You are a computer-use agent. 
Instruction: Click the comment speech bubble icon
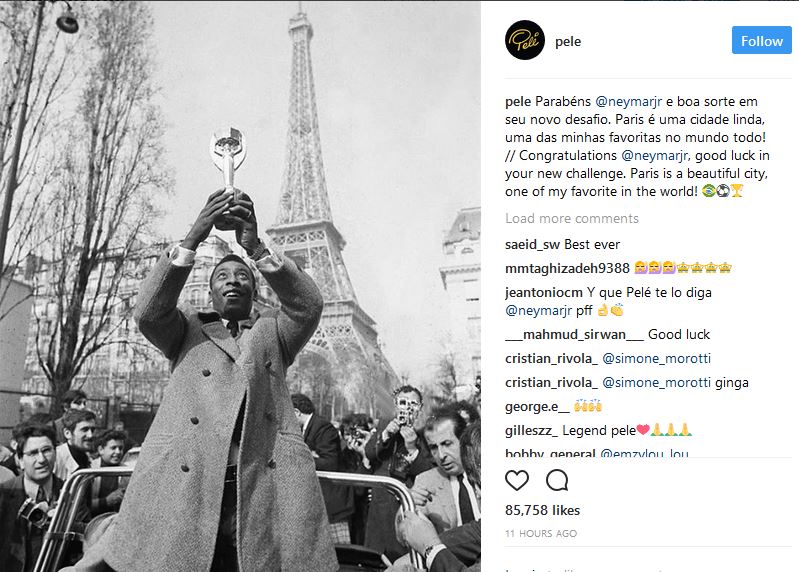(557, 480)
